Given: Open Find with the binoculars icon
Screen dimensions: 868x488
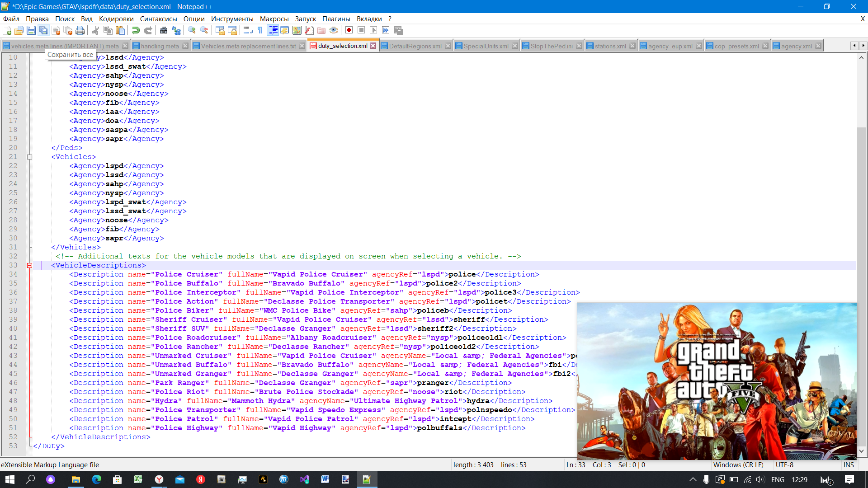Looking at the screenshot, I should tap(164, 30).
